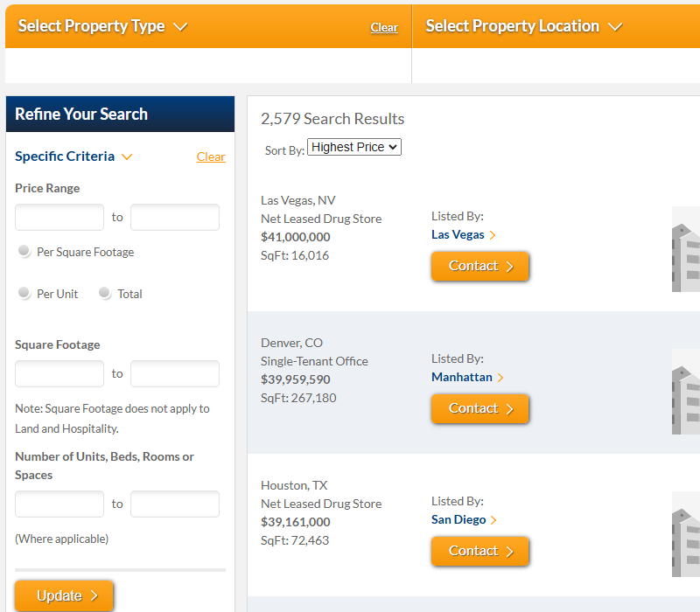Click the maximum Square Footage field
This screenshot has height=612, width=700.
tap(175, 374)
